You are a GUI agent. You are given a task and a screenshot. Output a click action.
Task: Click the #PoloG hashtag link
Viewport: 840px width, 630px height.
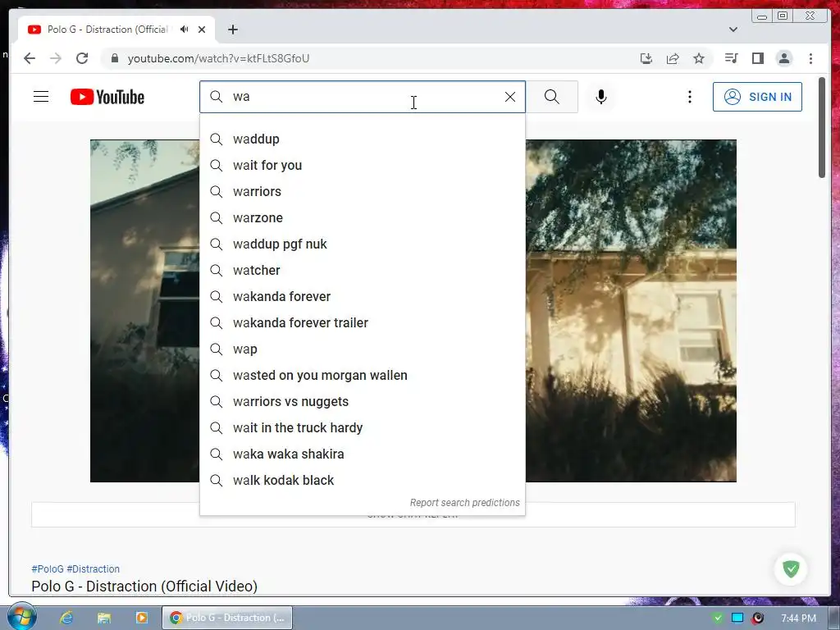coord(47,569)
